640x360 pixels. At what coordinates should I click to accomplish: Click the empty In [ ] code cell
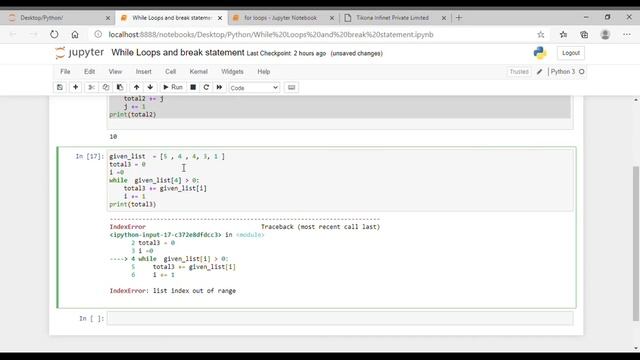click(340, 318)
